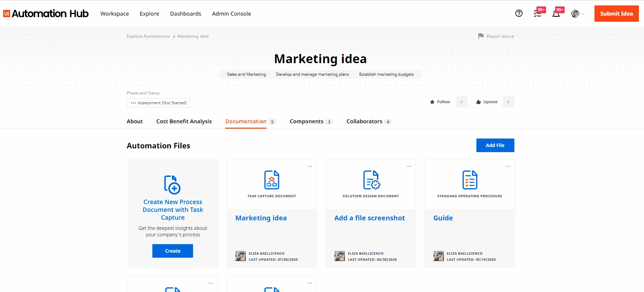The height and width of the screenshot is (292, 644).
Task: Click the Standard Operating Procedure icon
Action: [470, 180]
